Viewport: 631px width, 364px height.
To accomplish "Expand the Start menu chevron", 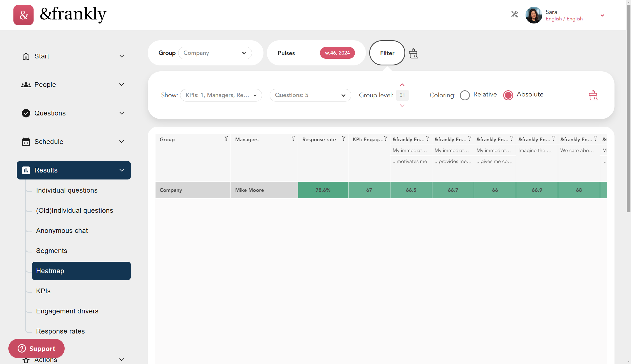I will [x=122, y=56].
